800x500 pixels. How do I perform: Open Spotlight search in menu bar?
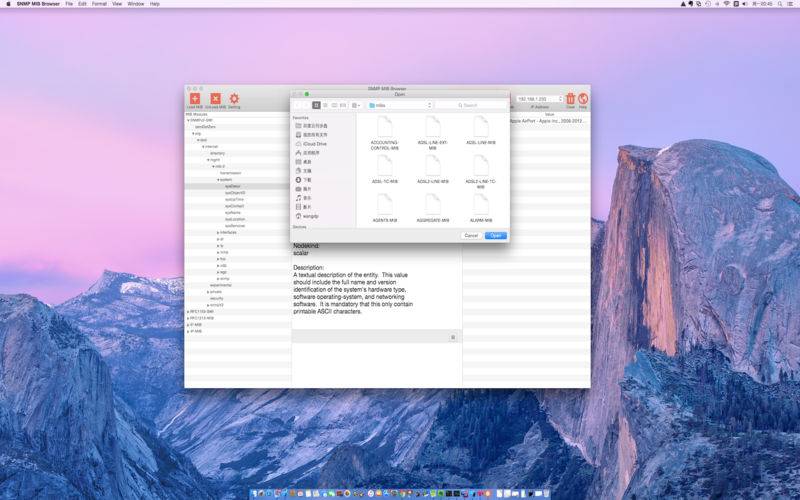coord(780,4)
